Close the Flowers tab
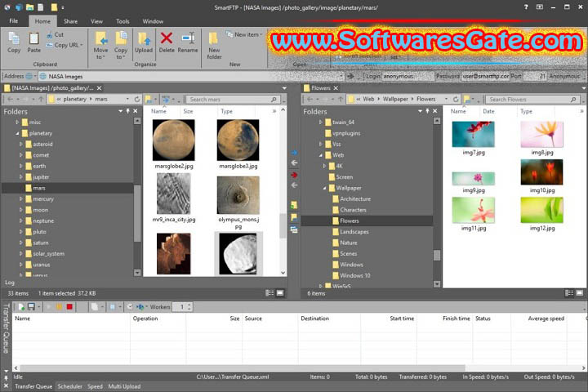Viewport: 588px width, 392px height. click(x=336, y=88)
